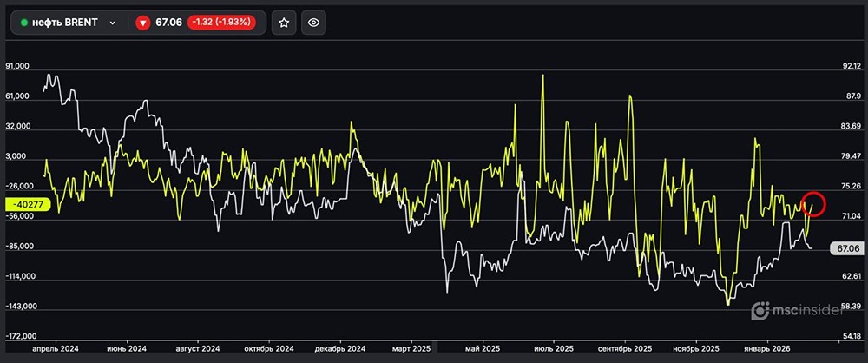Click the white 67.06 price axis tag
This screenshot has width=868, height=363.
click(x=848, y=248)
